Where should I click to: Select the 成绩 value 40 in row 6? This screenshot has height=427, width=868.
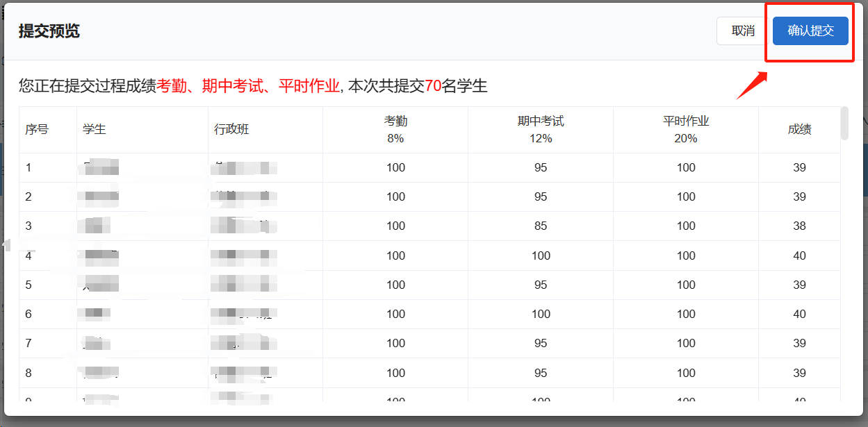pos(799,314)
